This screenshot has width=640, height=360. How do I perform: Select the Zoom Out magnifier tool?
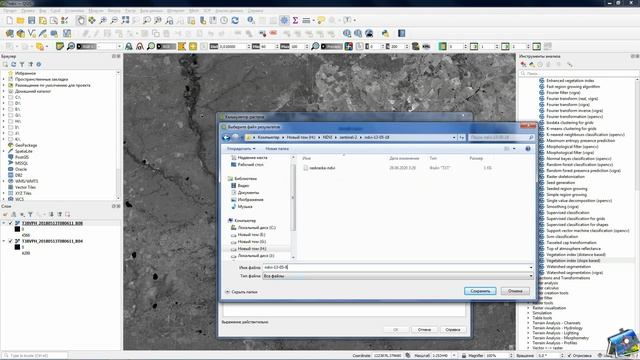click(x=114, y=20)
